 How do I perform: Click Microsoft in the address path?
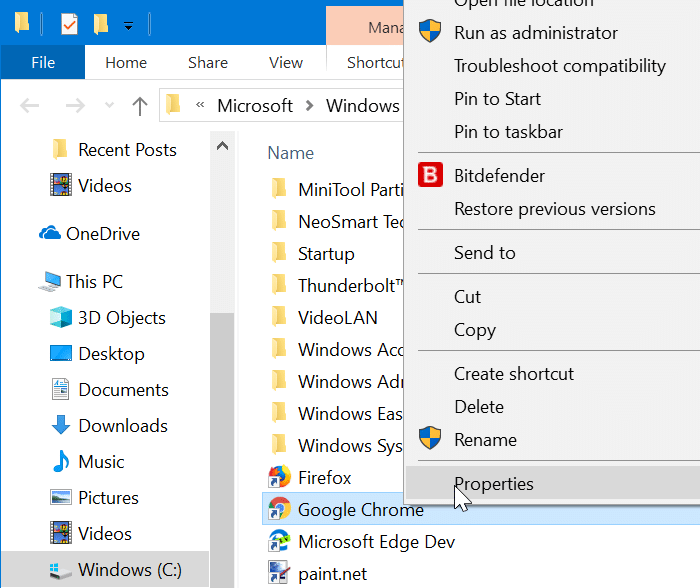[255, 106]
